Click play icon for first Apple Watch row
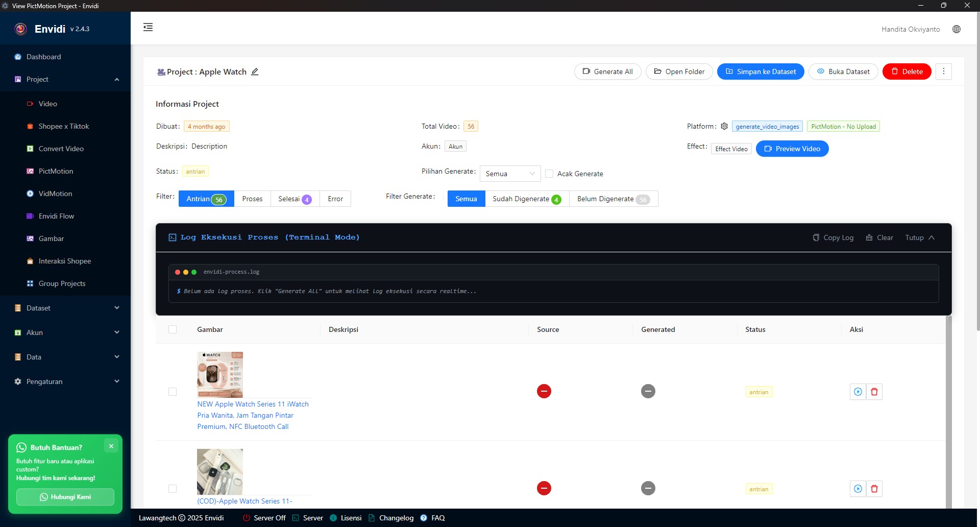The height and width of the screenshot is (527, 980). coord(858,392)
